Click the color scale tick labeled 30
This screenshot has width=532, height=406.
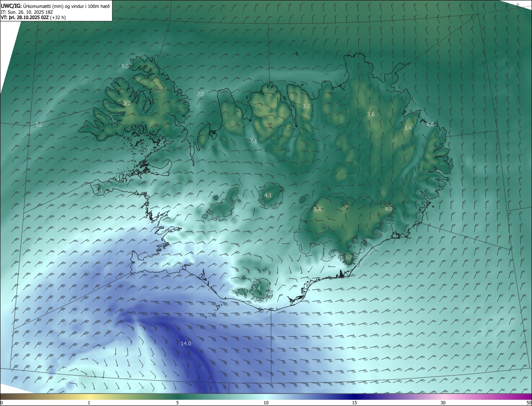443,403
